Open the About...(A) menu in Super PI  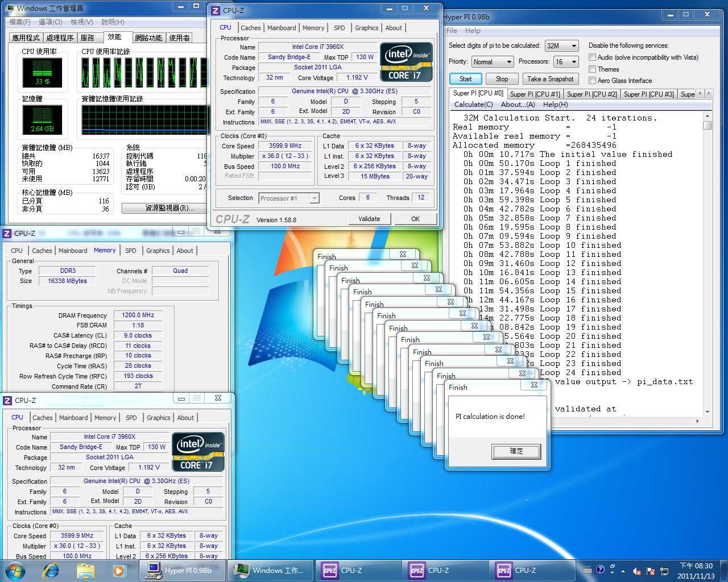[518, 105]
